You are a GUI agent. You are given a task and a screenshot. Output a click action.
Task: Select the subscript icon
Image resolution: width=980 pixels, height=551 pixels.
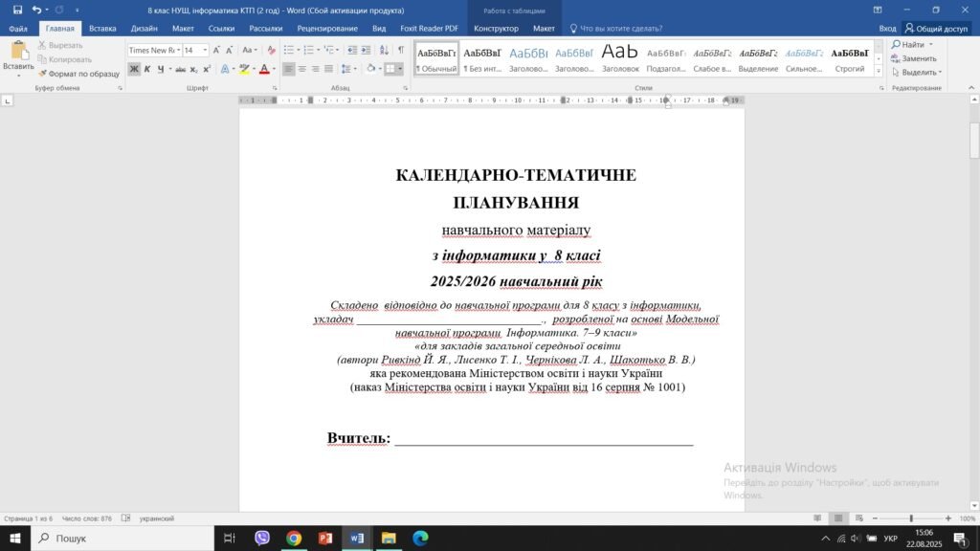[192, 69]
